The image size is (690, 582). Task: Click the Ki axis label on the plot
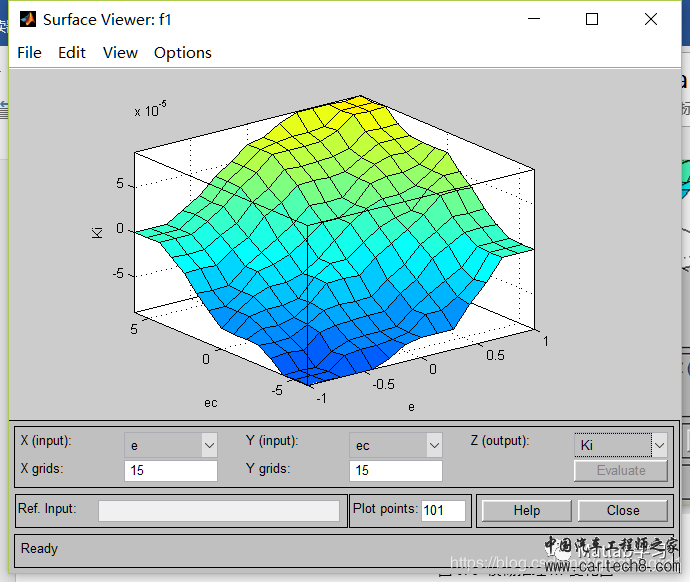[97, 233]
